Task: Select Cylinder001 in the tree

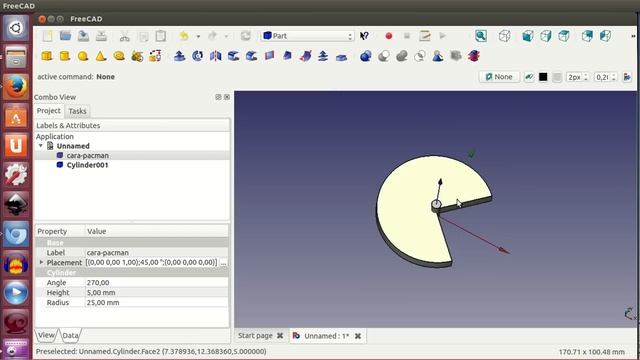Action: click(87, 165)
